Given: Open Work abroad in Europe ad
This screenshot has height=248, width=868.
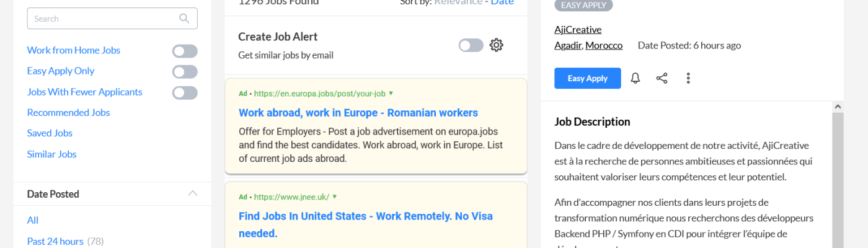Looking at the screenshot, I should (358, 113).
